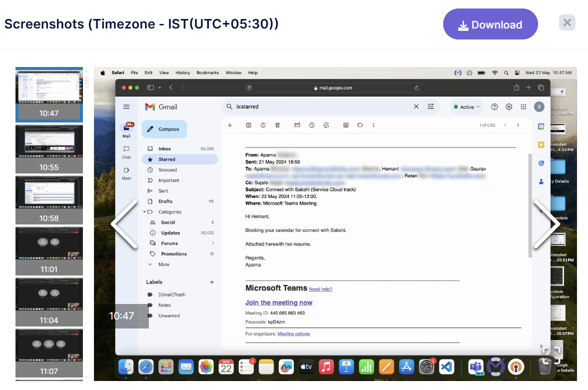Select the 10:58 screenshot thumbnail

click(x=49, y=200)
